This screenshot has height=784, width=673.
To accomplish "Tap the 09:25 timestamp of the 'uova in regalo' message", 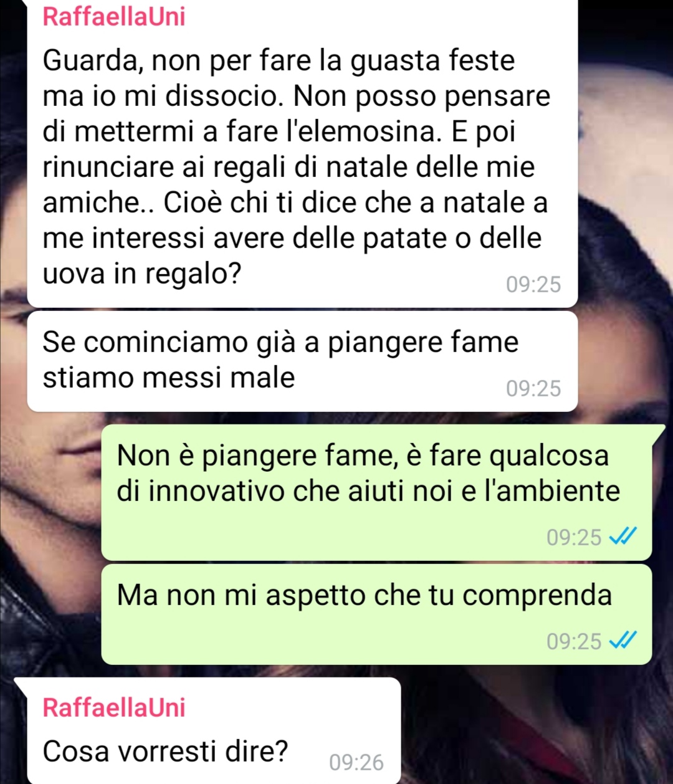I will (533, 284).
